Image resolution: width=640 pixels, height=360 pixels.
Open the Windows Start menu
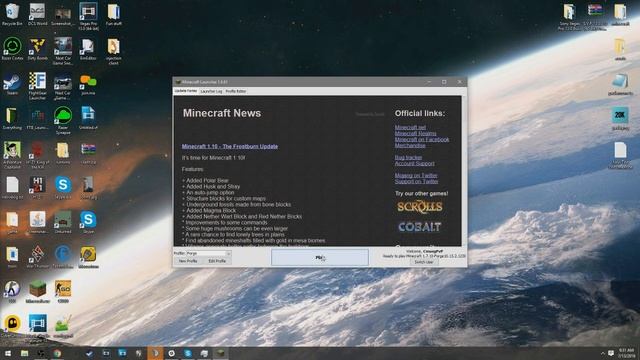8,353
